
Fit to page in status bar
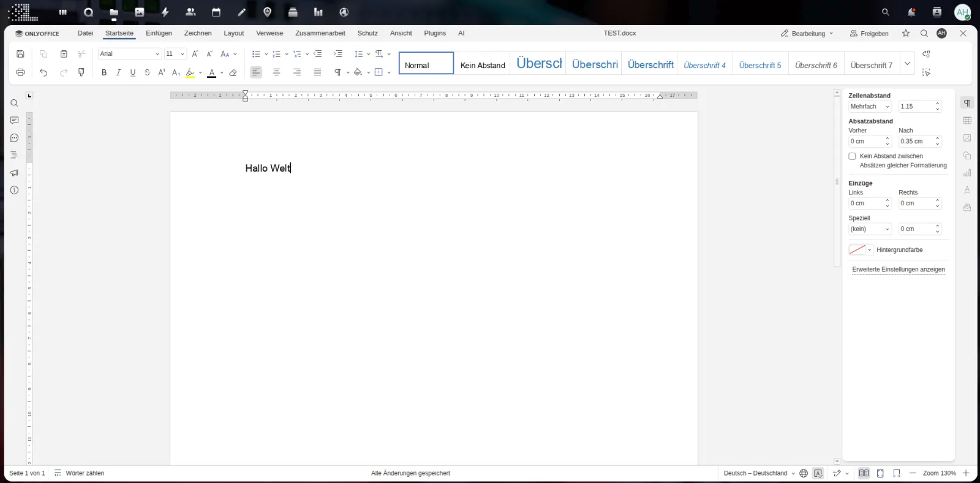coord(880,473)
